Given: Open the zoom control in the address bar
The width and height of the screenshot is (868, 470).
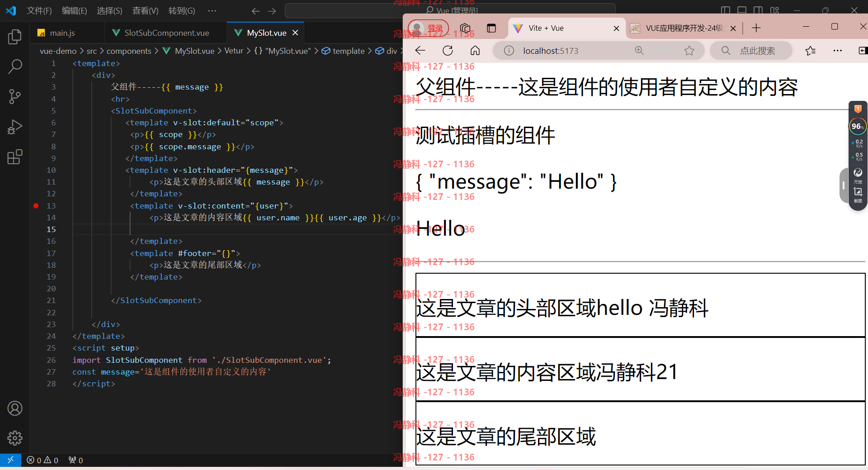Looking at the screenshot, I should 639,51.
